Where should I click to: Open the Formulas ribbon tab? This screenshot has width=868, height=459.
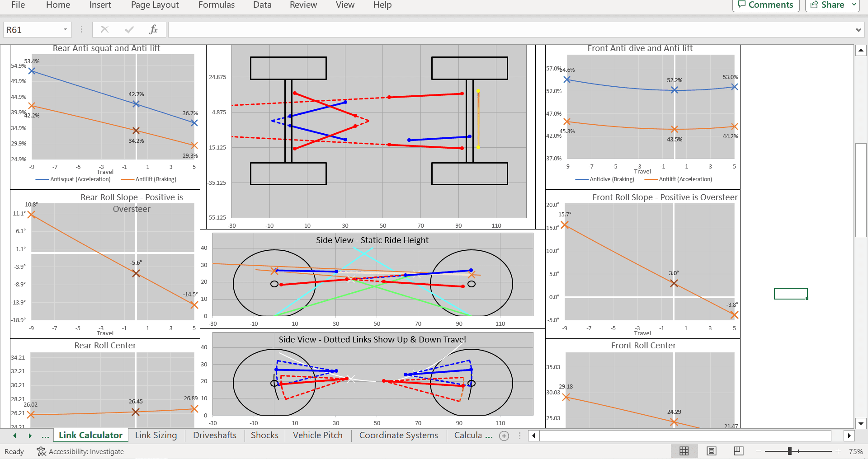point(217,5)
